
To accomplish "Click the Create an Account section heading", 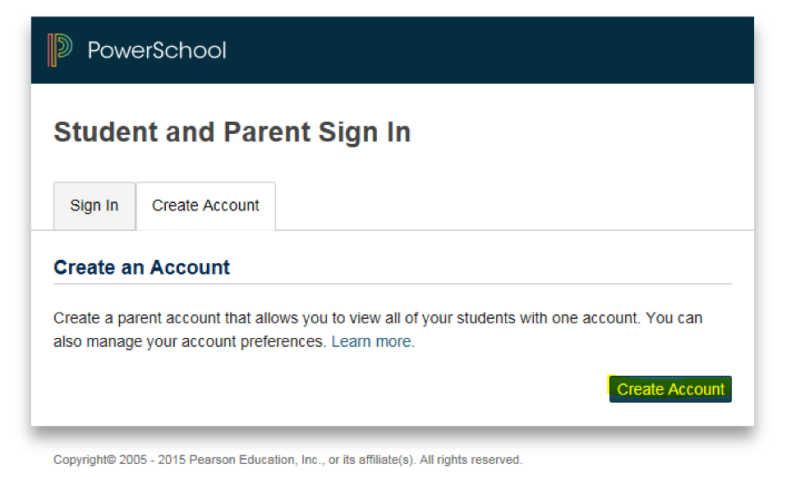I will point(141,268).
